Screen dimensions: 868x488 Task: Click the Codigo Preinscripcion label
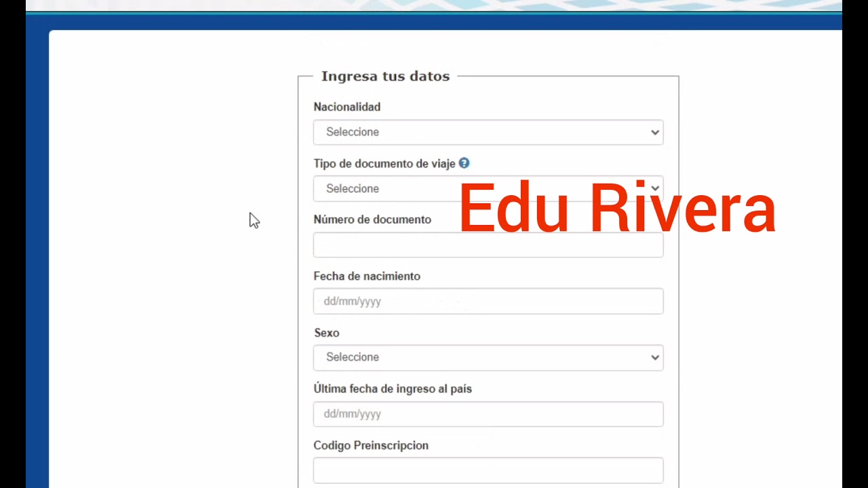[x=371, y=445]
